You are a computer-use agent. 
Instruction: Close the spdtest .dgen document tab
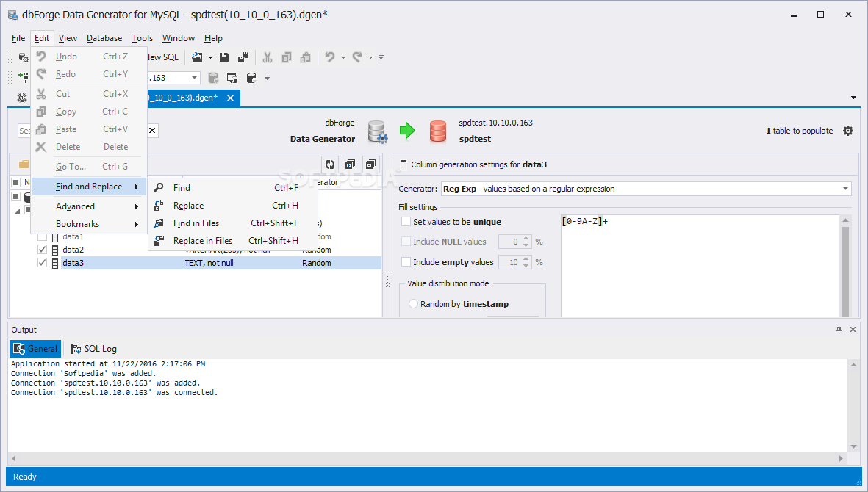click(230, 98)
